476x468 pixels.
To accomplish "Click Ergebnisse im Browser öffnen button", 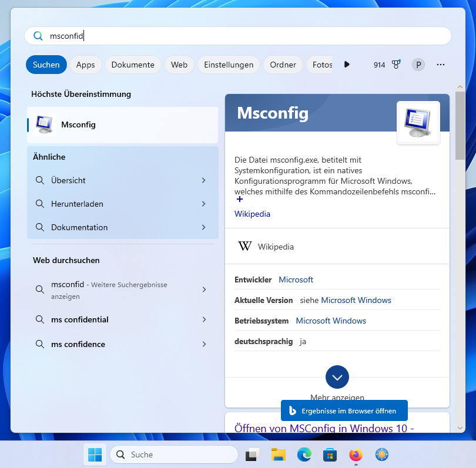I will pyautogui.click(x=344, y=410).
